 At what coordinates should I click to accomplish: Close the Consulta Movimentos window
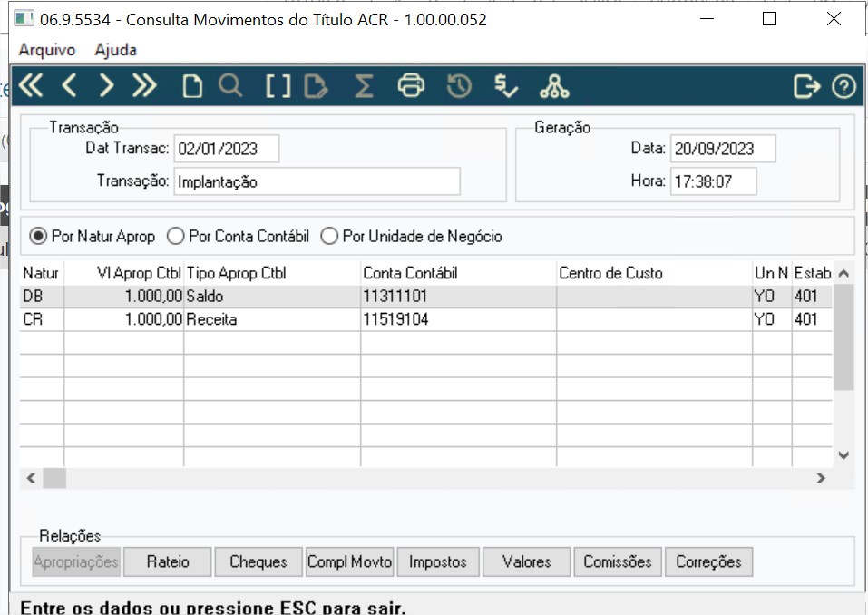[x=834, y=19]
